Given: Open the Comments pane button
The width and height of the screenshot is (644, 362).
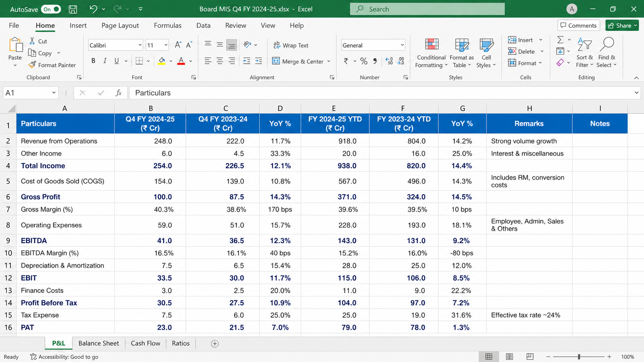Looking at the screenshot, I should pos(579,25).
